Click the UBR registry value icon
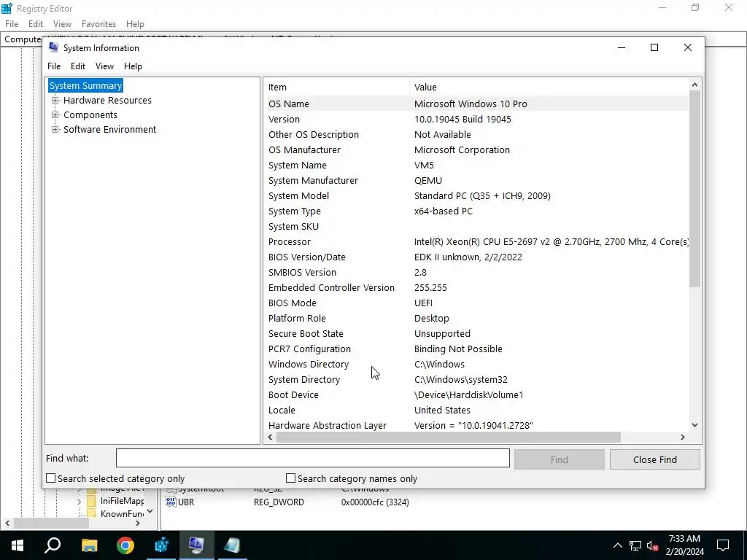Viewport: 747px width, 560px height. coord(171,502)
